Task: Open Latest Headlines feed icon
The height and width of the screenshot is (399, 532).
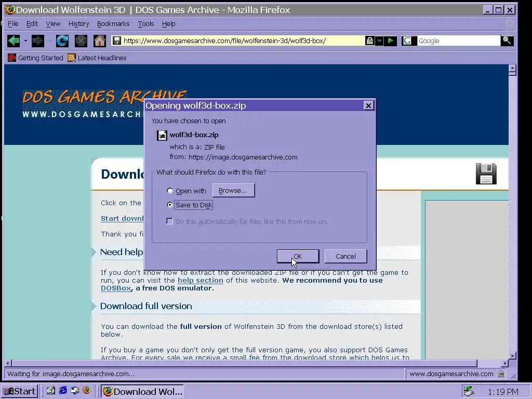Action: (x=71, y=58)
